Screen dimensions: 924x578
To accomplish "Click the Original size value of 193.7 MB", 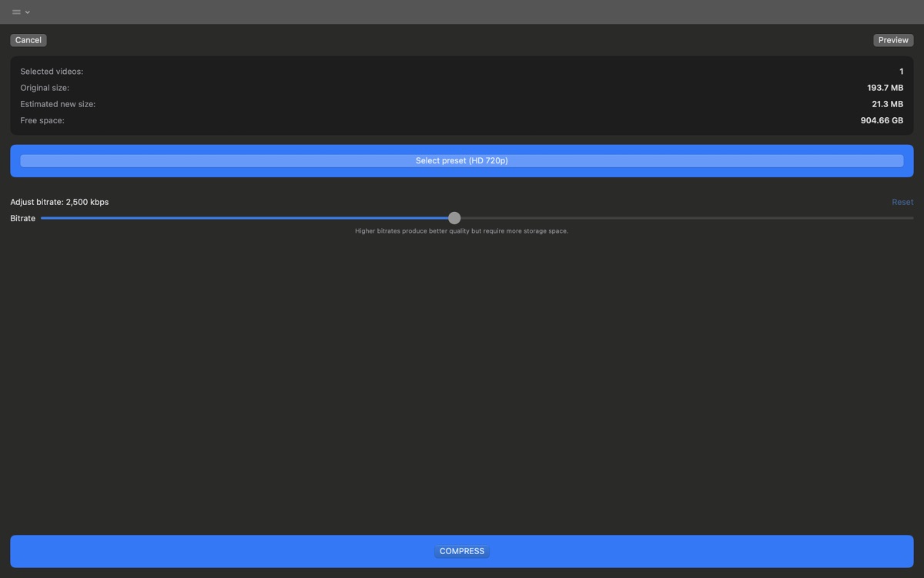I will click(x=885, y=87).
